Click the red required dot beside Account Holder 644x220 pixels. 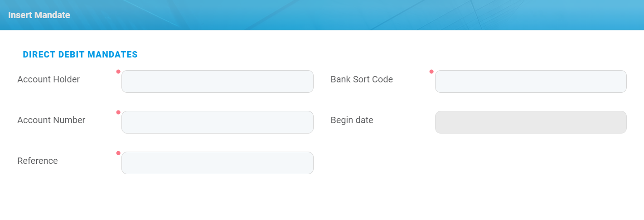(118, 72)
